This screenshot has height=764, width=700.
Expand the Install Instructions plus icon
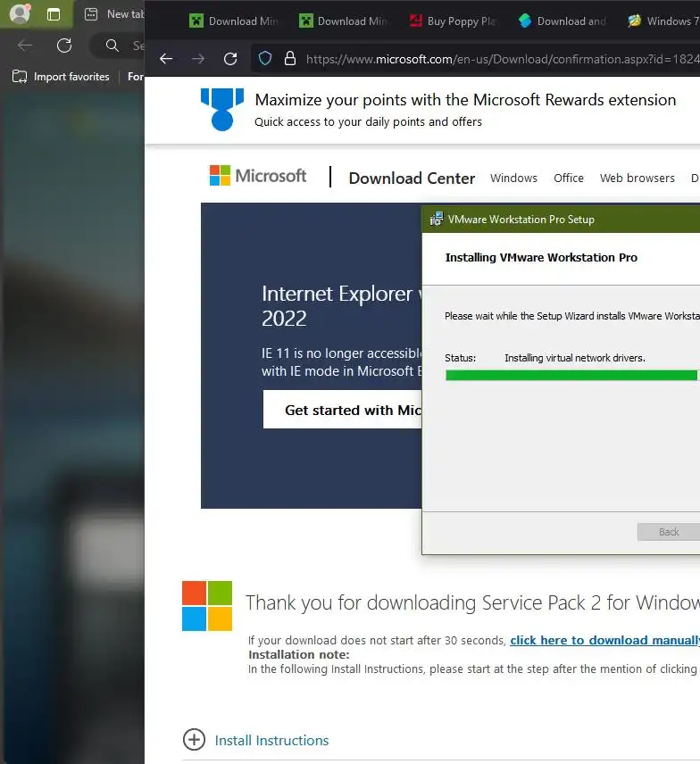tap(194, 740)
